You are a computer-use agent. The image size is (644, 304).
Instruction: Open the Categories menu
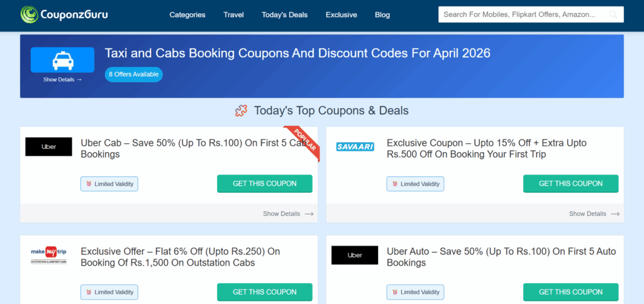pyautogui.click(x=187, y=14)
